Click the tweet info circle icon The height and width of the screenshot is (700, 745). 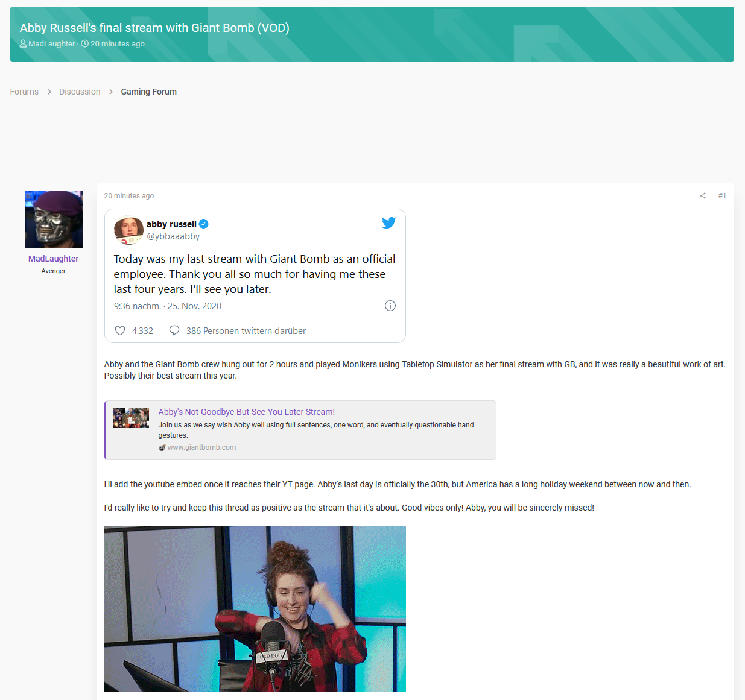coord(390,306)
